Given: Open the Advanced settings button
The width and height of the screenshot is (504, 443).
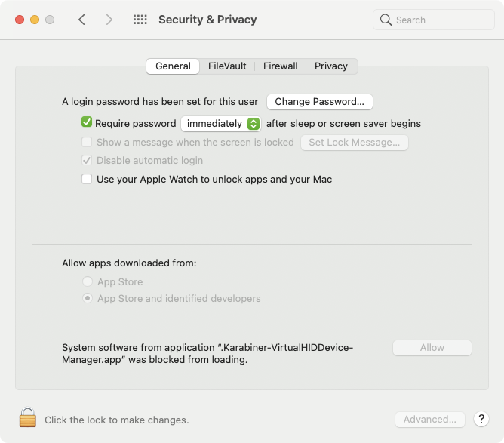Looking at the screenshot, I should pyautogui.click(x=429, y=420).
